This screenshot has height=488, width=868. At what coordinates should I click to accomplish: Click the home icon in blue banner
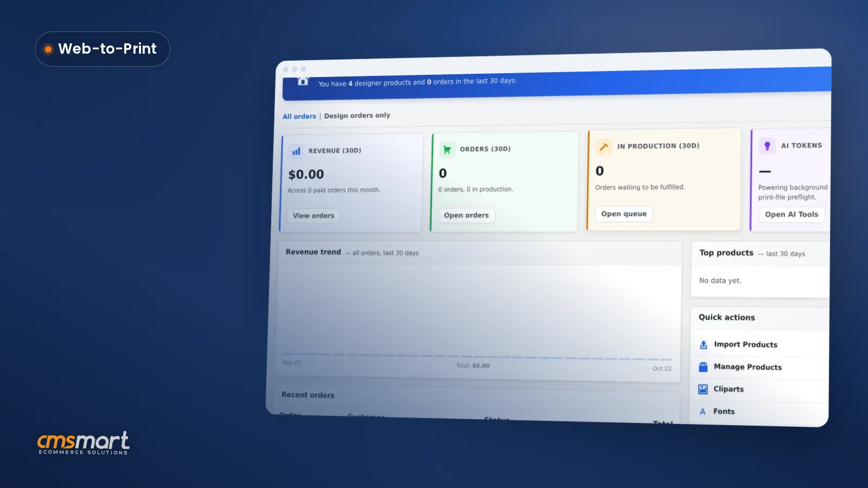[303, 81]
